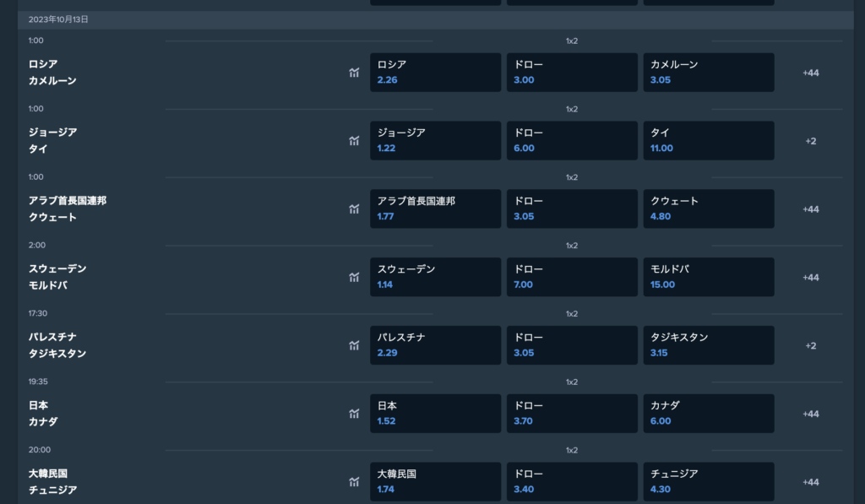The width and height of the screenshot is (865, 504).
Task: Bet on モルドバ at 15.00
Action: (709, 277)
